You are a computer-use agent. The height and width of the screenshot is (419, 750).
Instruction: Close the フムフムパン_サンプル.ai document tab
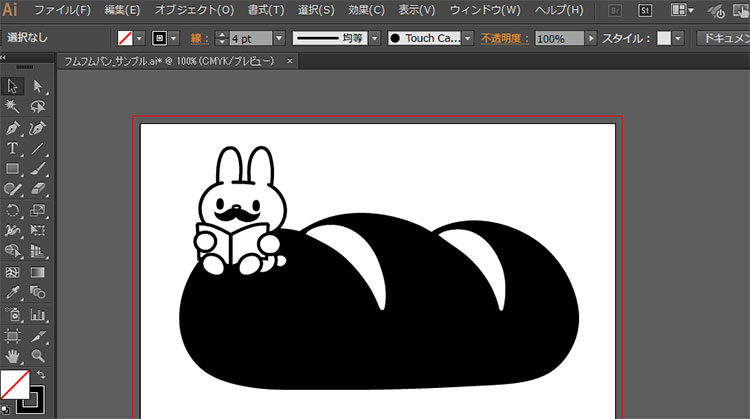click(x=290, y=61)
